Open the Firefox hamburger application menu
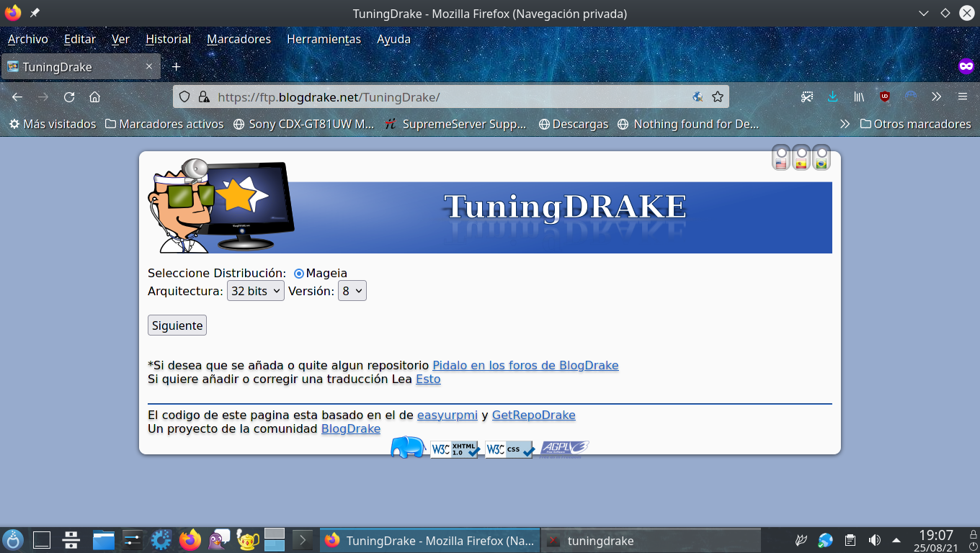Screen dimensions: 980x553 point(963,96)
